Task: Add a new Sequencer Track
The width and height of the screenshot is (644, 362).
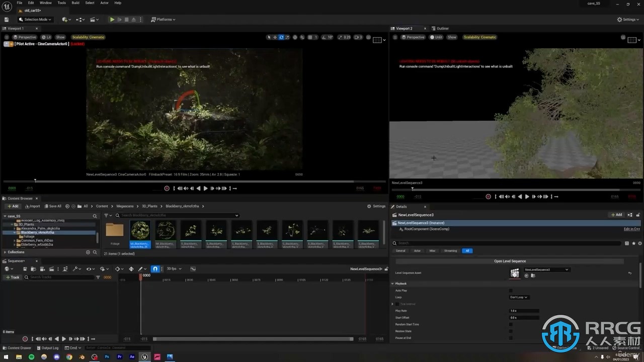Action: click(13, 278)
